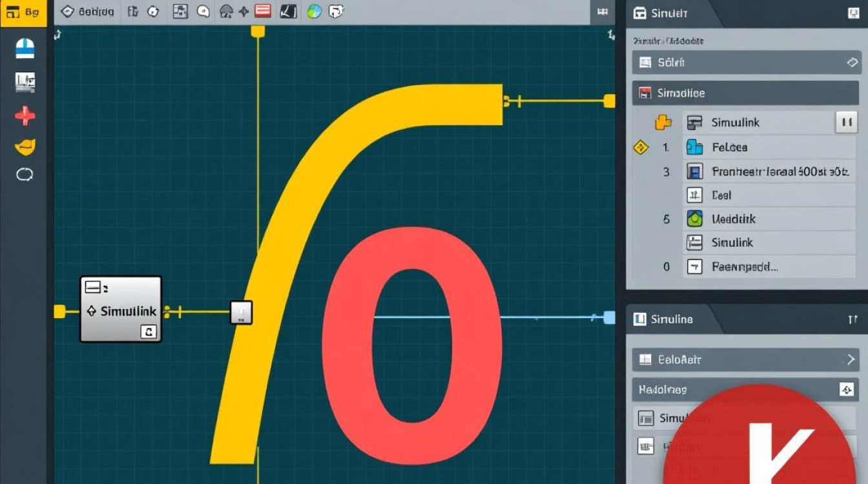The width and height of the screenshot is (868, 484).
Task: Click the light blue signal endpoint square on canvas
Action: pos(609,317)
